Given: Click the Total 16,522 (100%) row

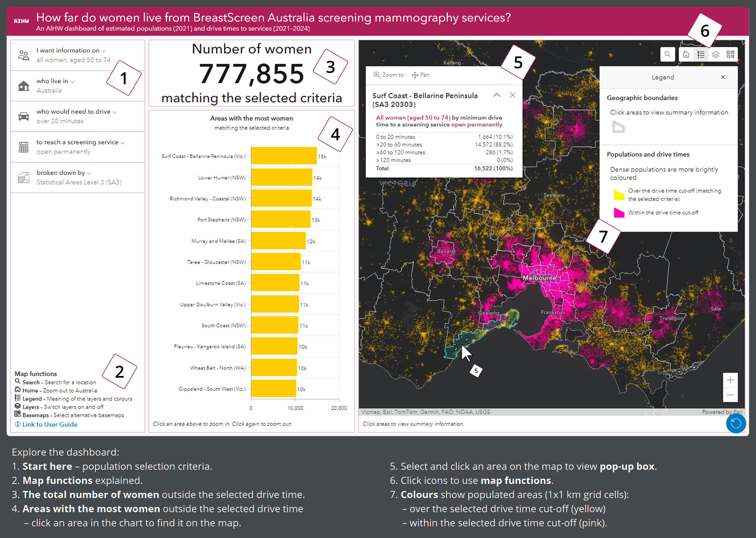Looking at the screenshot, I should 444,168.
